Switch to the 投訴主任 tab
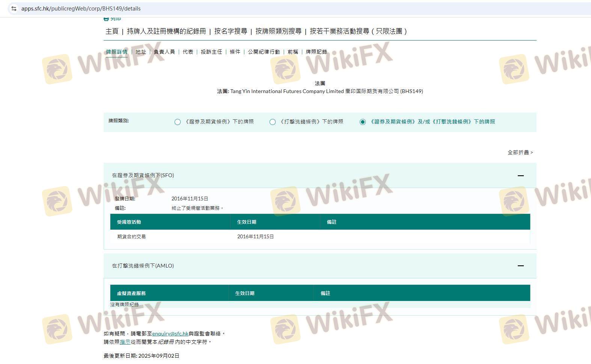This screenshot has height=364, width=591. click(211, 52)
